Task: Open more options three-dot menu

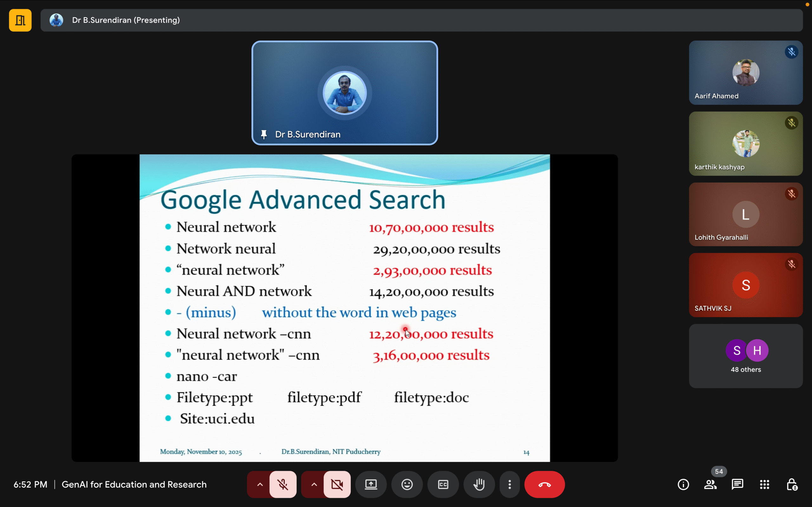Action: pos(509,484)
